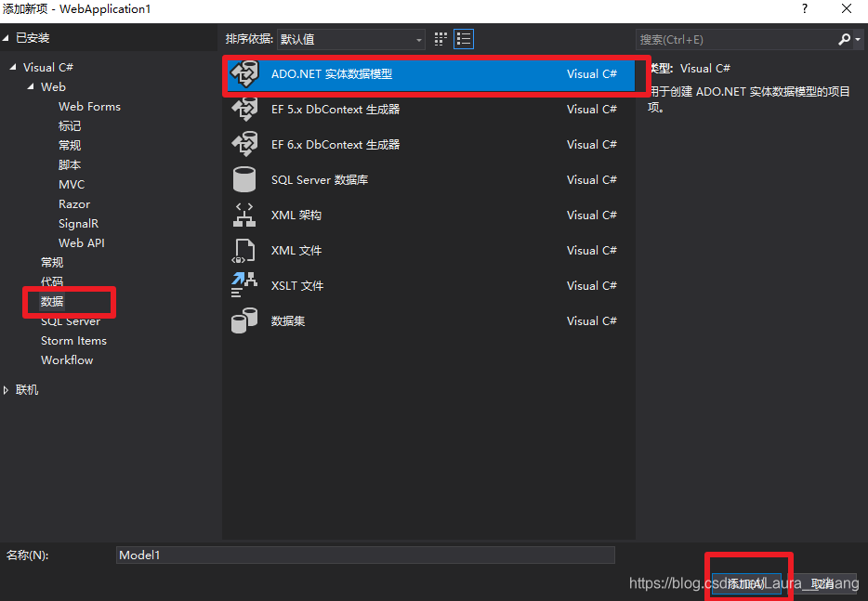Select the Workflow category
The width and height of the screenshot is (868, 601).
[x=67, y=360]
